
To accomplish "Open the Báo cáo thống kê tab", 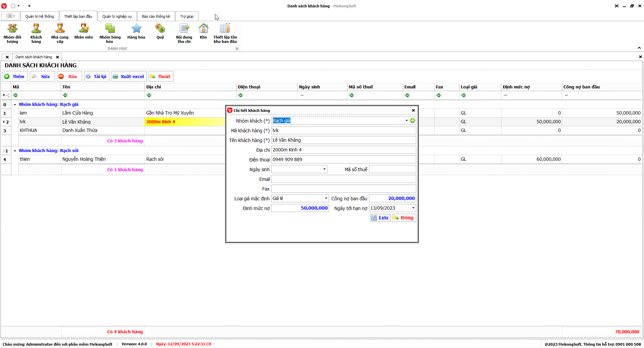I will 156,16.
